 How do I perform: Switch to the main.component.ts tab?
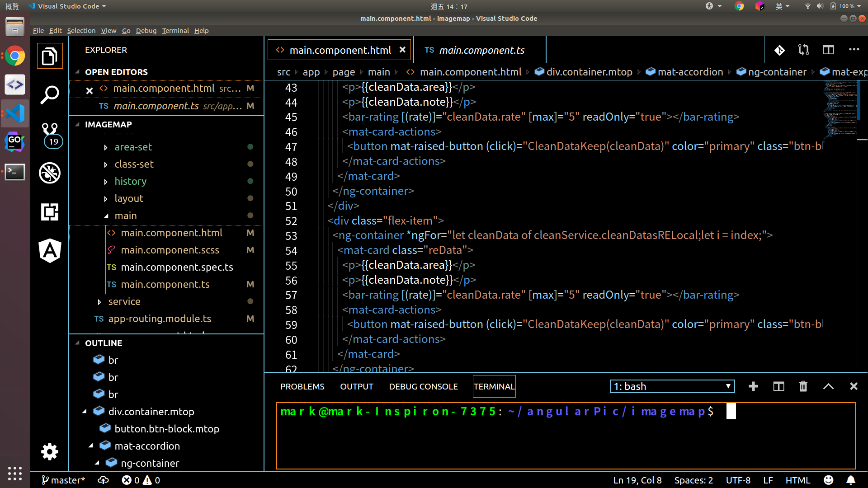pos(481,50)
